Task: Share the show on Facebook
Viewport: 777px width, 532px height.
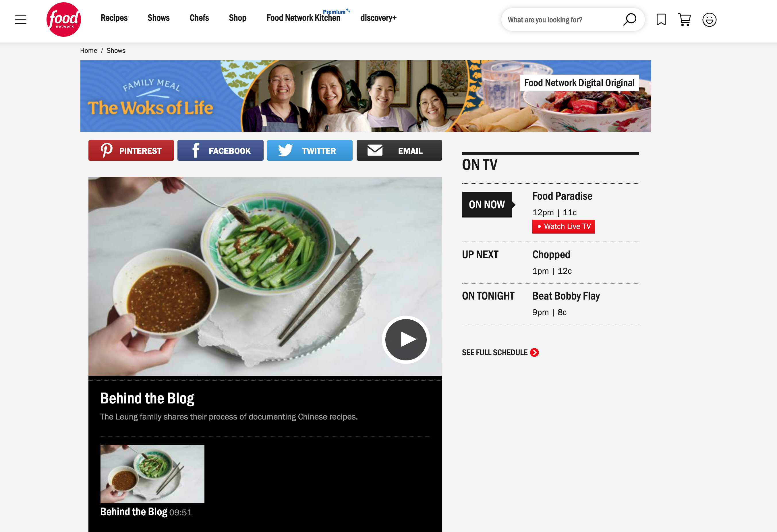Action: click(x=220, y=150)
